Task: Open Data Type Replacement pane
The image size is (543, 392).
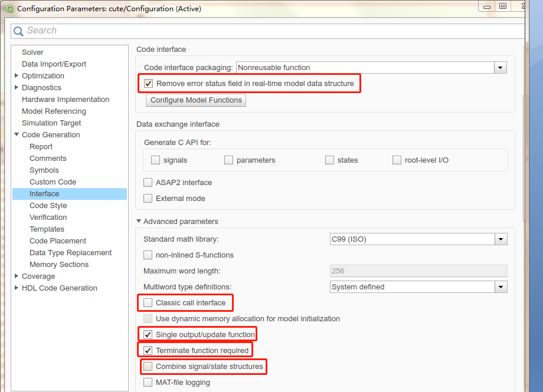Action: point(71,252)
